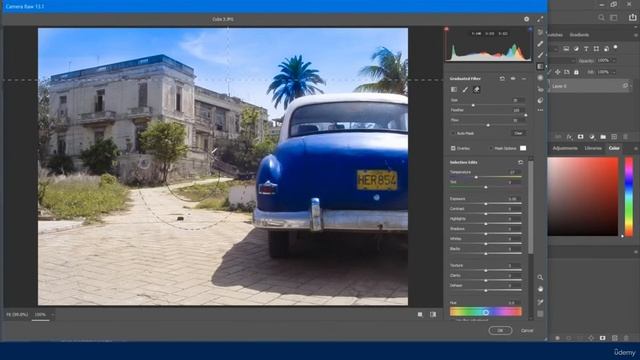The width and height of the screenshot is (640, 360).
Task: Open layer Opacity dropdown
Action: (613, 60)
